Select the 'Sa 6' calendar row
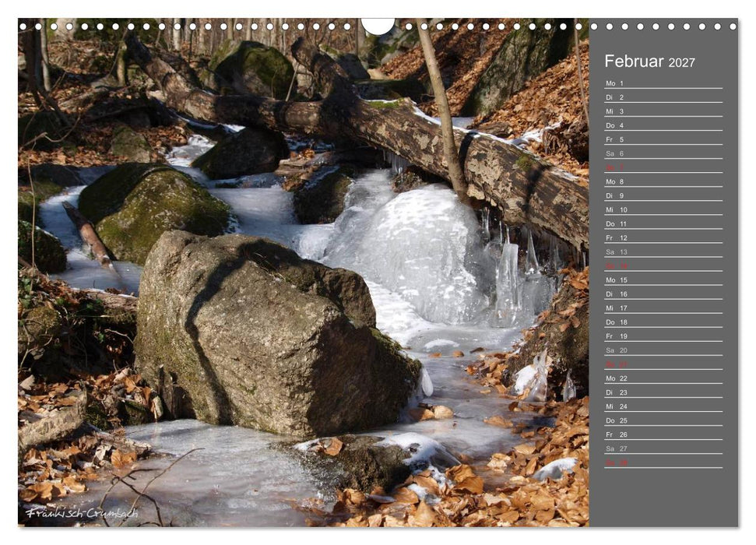The width and height of the screenshot is (756, 545). [x=663, y=153]
